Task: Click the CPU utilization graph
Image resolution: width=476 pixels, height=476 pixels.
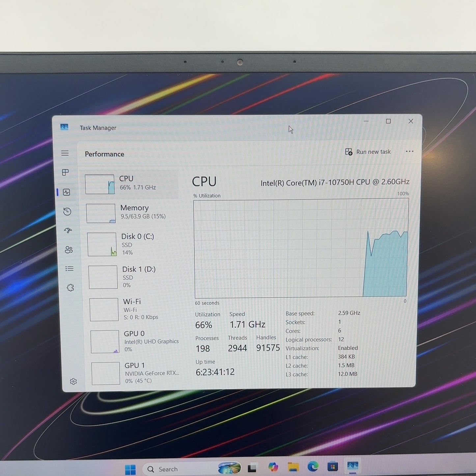Action: (301, 248)
